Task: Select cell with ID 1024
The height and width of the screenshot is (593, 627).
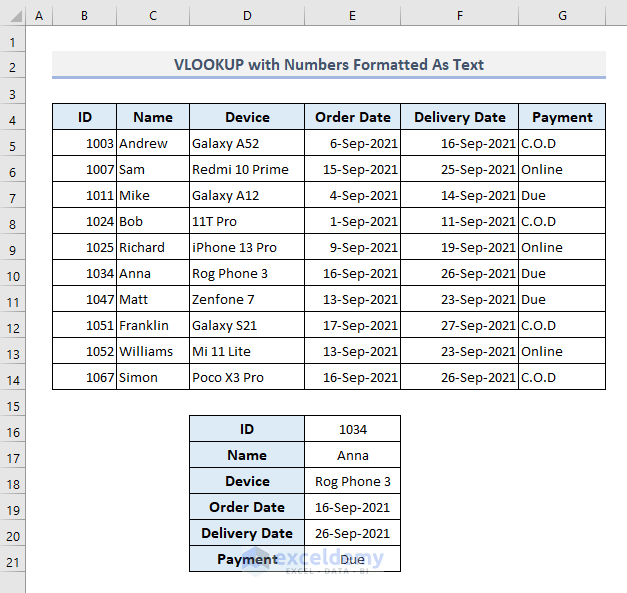Action: (84, 221)
